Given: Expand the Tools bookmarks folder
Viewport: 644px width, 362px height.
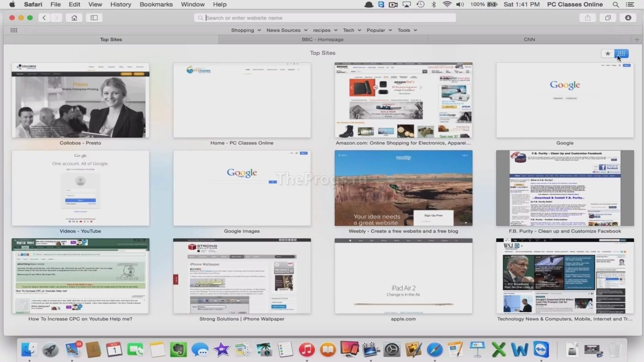Looking at the screenshot, I should click(x=407, y=30).
